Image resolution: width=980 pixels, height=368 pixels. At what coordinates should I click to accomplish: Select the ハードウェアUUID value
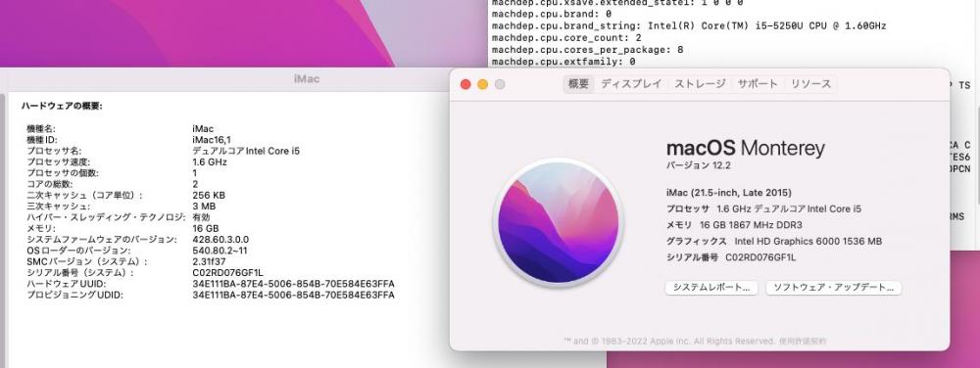(x=294, y=285)
